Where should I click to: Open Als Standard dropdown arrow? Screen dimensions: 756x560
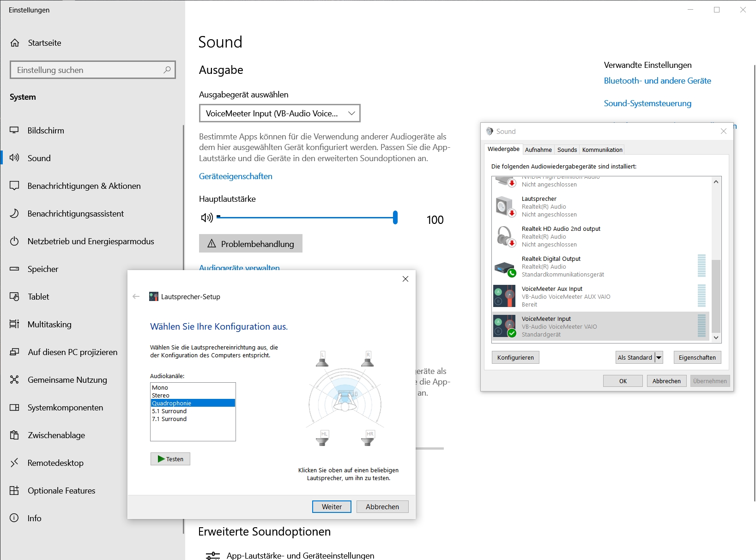pyautogui.click(x=659, y=357)
